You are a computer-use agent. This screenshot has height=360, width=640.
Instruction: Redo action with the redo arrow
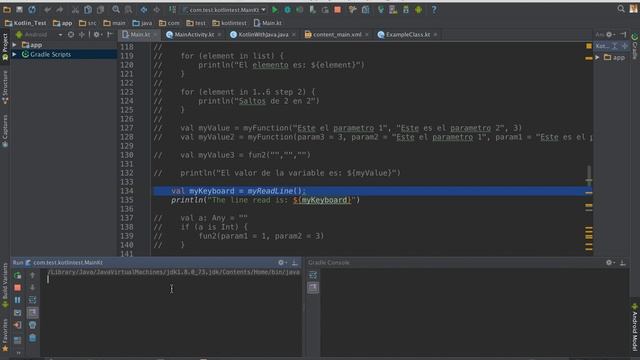(60, 9)
